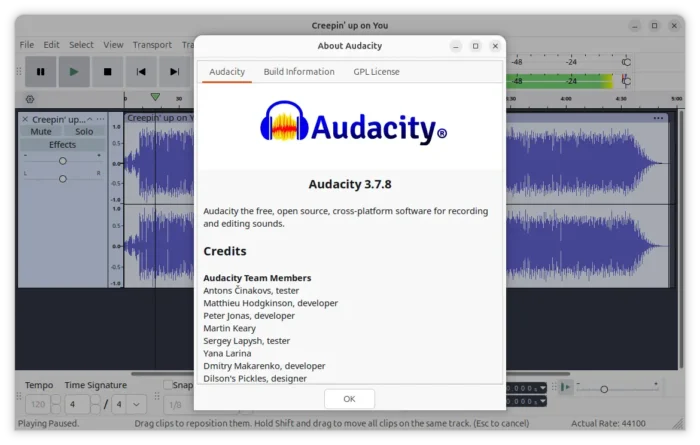Click the Skip to Start button
This screenshot has height=445, width=700.
[141, 72]
